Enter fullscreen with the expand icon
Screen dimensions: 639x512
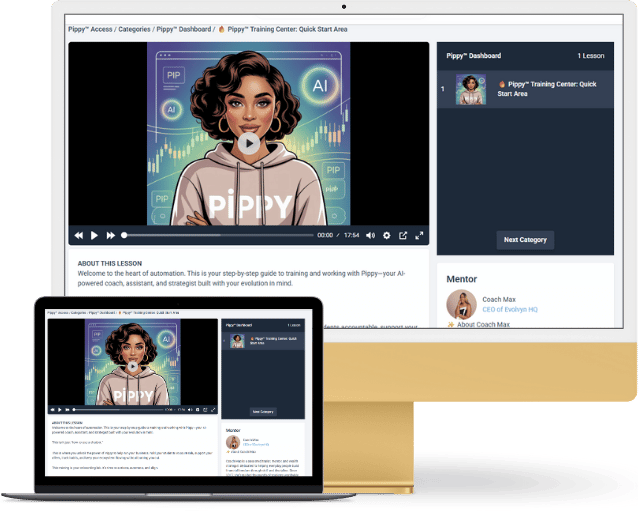[x=419, y=235]
